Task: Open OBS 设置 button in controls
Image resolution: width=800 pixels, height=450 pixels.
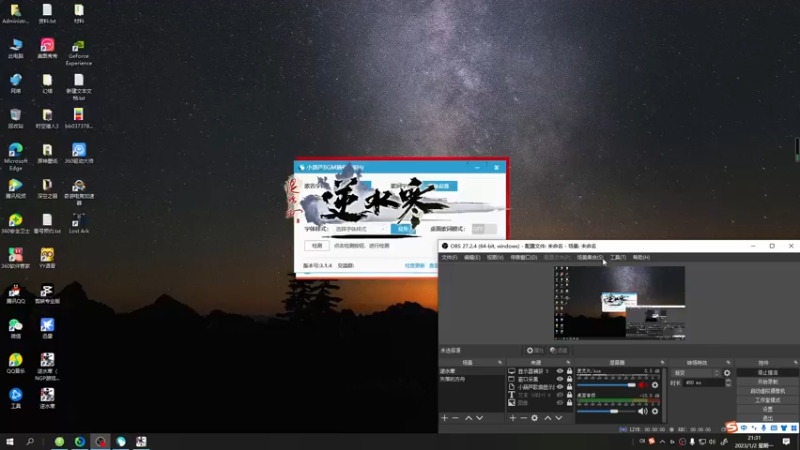Action: click(767, 409)
